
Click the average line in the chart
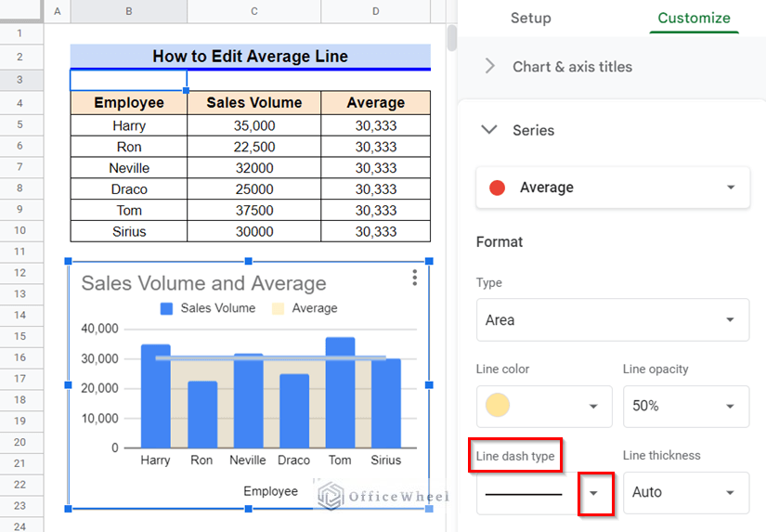pos(270,358)
